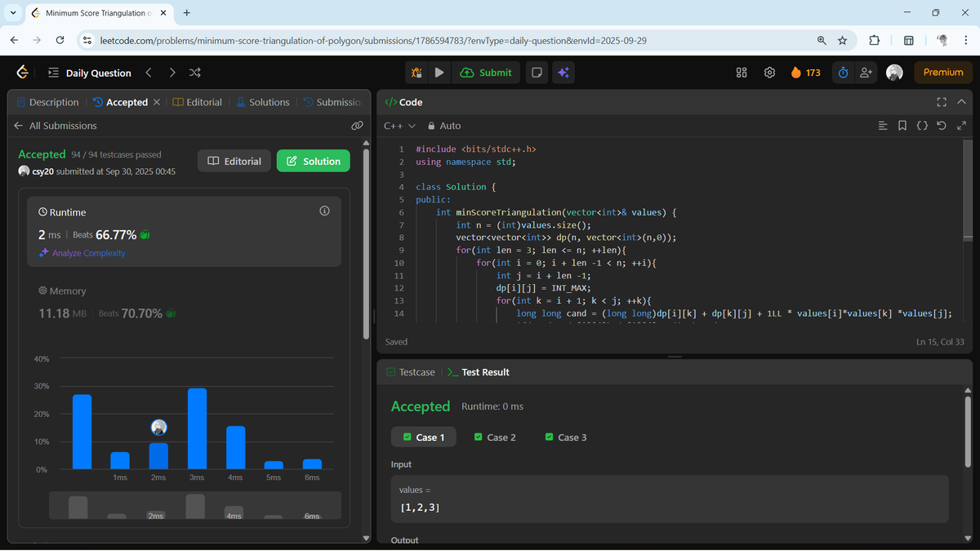Open the notes sticky icon
Screen dimensions: 980x551
tap(537, 73)
